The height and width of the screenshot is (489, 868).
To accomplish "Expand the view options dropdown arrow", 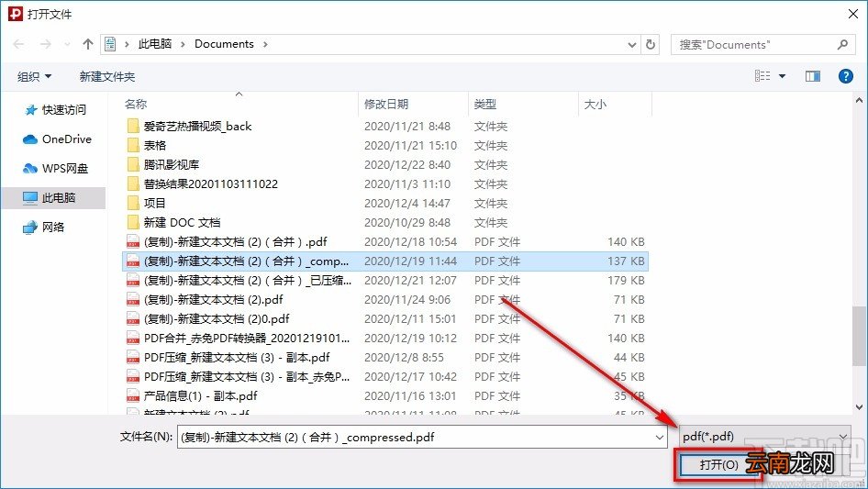I will point(782,76).
